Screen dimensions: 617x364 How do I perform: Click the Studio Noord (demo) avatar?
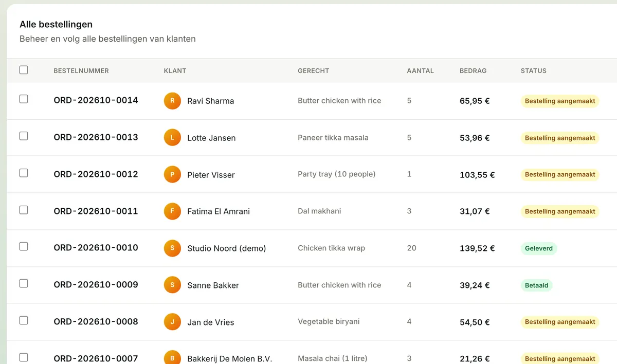click(x=172, y=248)
